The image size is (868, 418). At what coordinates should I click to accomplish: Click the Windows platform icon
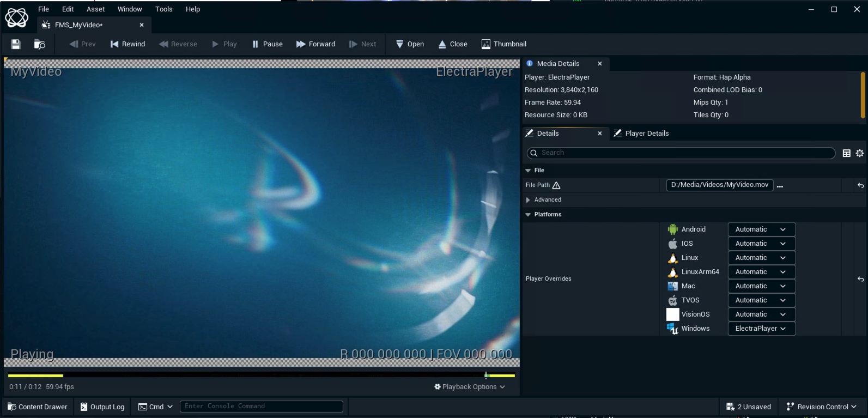673,329
